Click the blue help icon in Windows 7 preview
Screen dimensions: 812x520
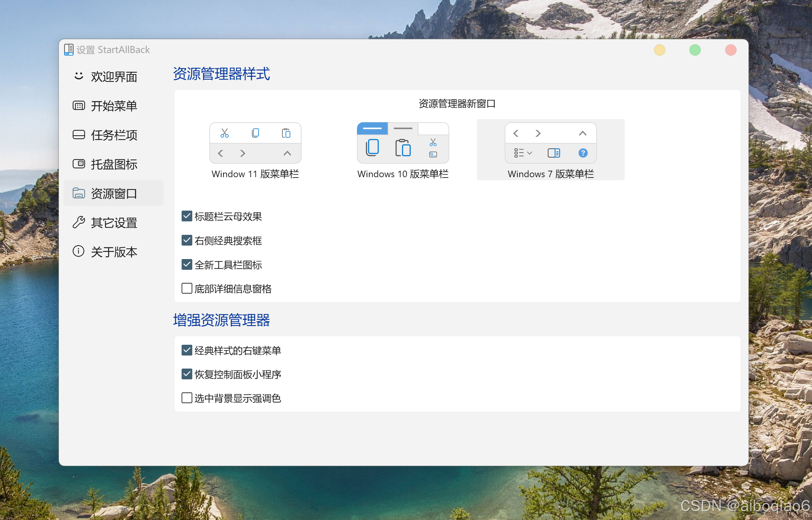[583, 153]
